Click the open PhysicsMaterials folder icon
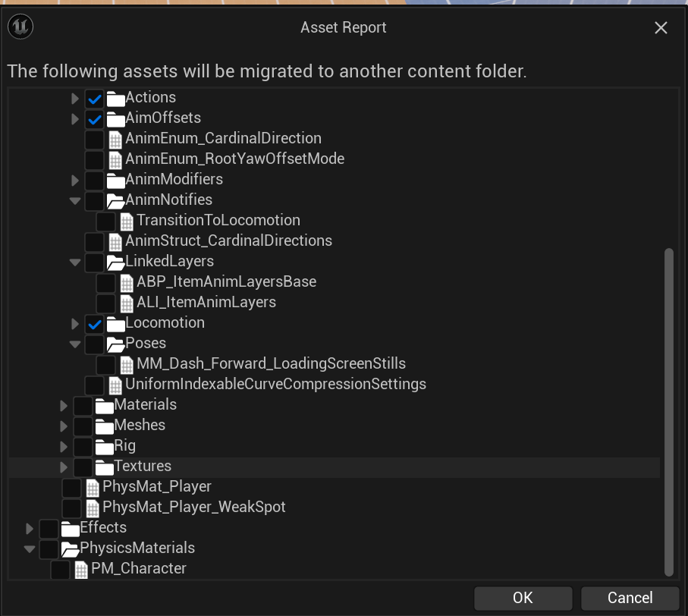The height and width of the screenshot is (616, 688). pyautogui.click(x=71, y=549)
